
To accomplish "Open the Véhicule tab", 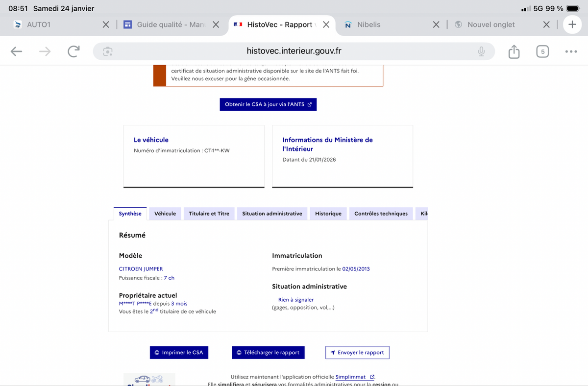I will (x=165, y=214).
